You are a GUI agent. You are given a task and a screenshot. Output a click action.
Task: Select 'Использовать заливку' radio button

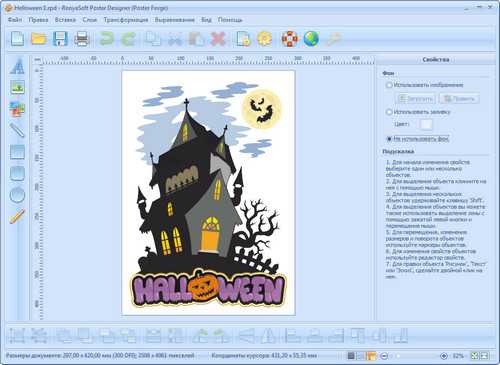[x=389, y=112]
